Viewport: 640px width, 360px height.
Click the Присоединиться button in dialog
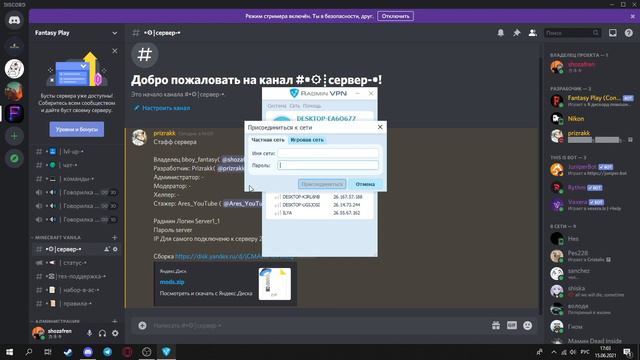322,184
